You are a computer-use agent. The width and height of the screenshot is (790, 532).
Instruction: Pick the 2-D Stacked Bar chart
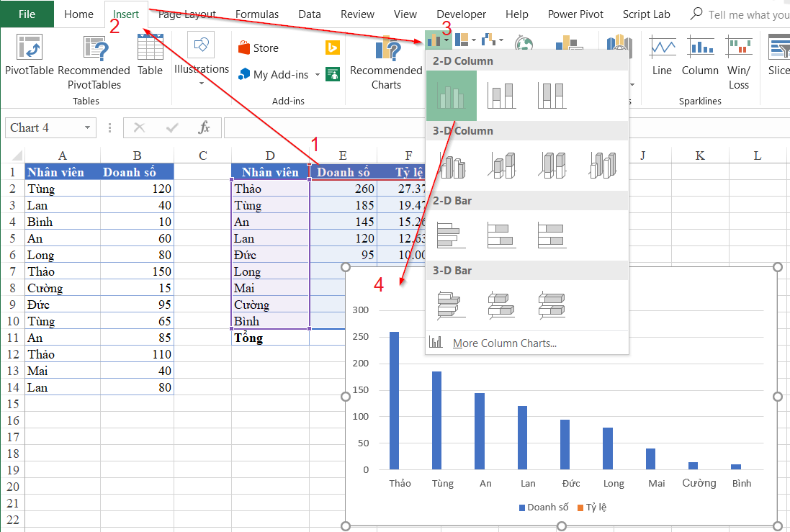point(501,235)
